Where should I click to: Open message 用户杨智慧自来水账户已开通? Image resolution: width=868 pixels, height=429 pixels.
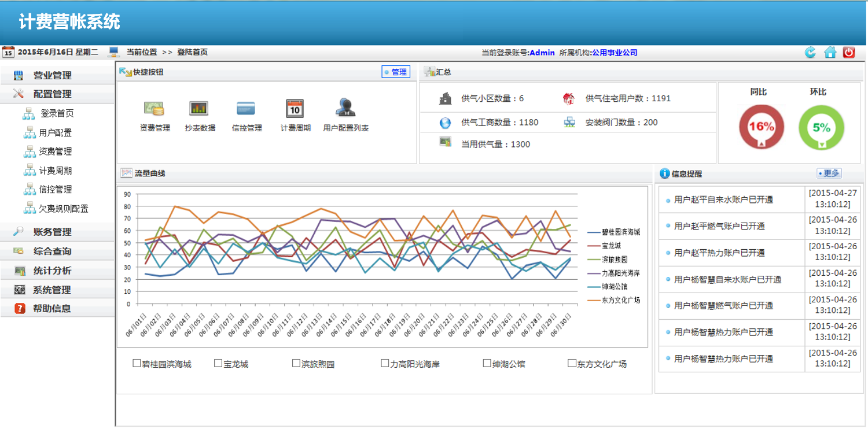coord(728,279)
